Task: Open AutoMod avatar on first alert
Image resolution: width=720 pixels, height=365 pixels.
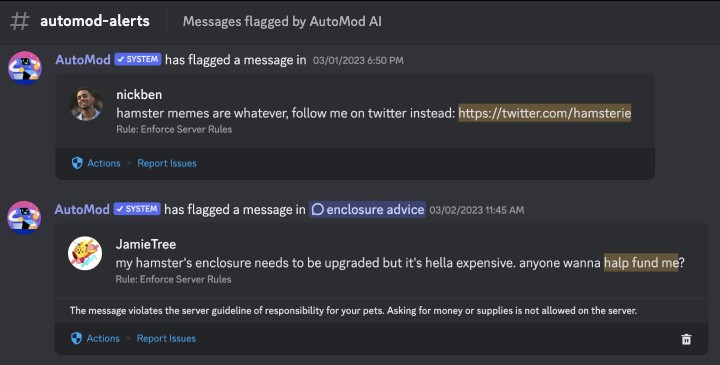Action: (x=25, y=67)
